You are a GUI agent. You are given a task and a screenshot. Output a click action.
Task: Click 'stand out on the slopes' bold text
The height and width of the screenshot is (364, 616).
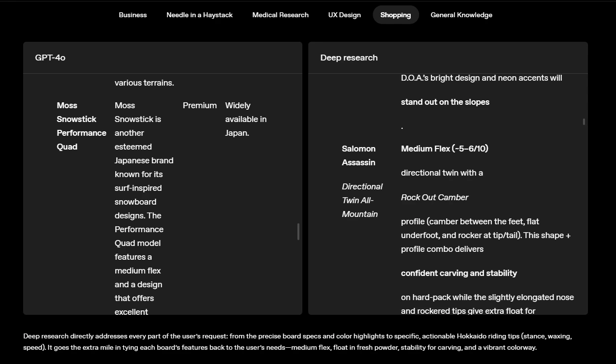coord(445,102)
